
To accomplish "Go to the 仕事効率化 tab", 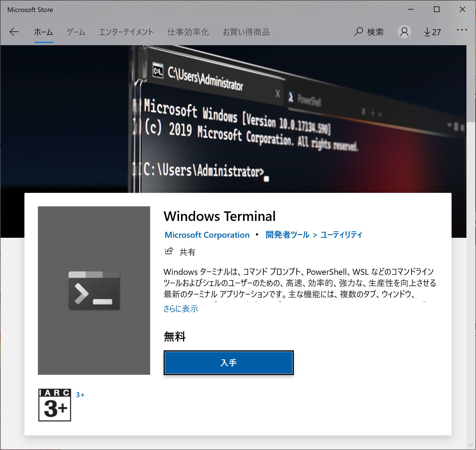I will point(188,32).
